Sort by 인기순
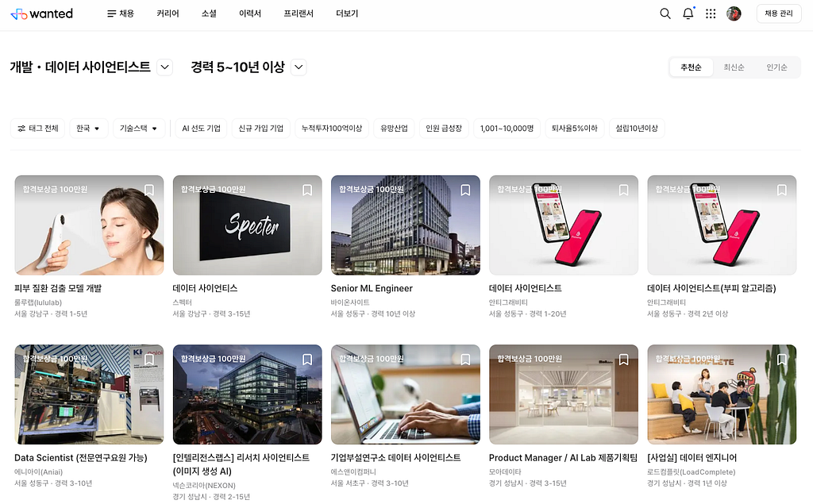813x504 pixels. tap(776, 67)
